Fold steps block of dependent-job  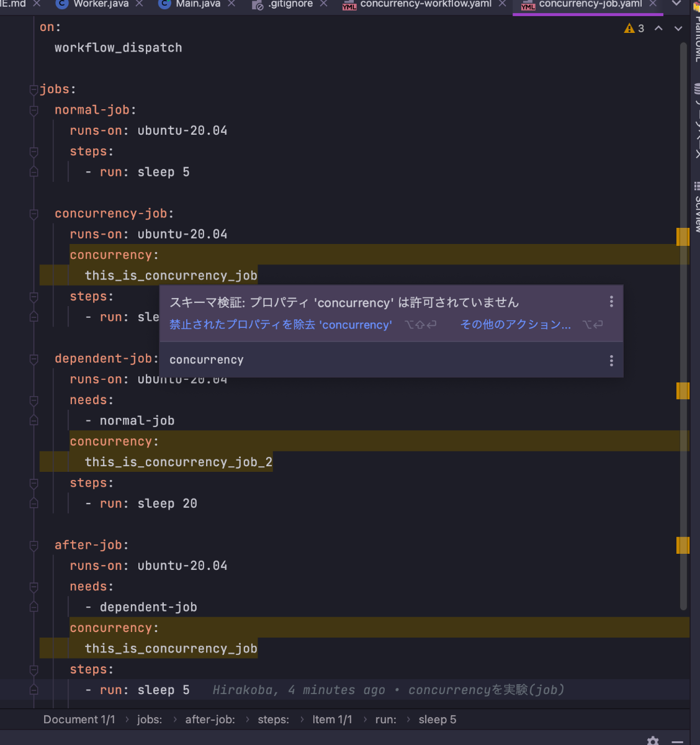point(34,483)
